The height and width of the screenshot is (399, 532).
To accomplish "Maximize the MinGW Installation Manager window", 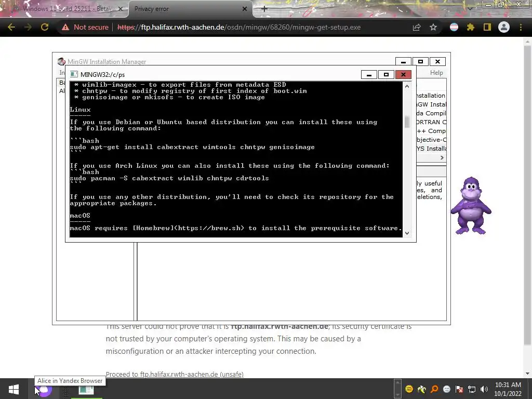I will pos(420,61).
